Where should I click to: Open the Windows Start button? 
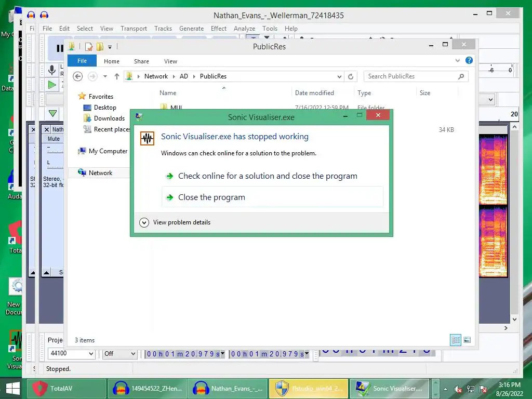[x=12, y=389]
